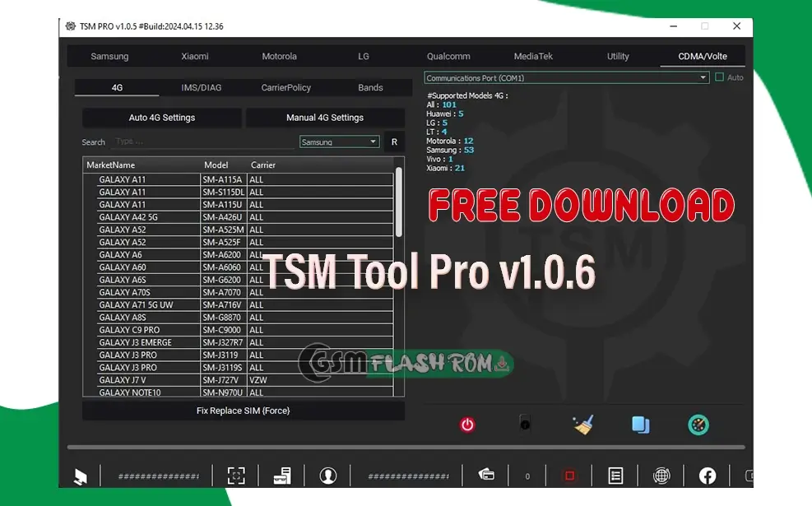Click the Auto 4G Settings button

click(161, 117)
